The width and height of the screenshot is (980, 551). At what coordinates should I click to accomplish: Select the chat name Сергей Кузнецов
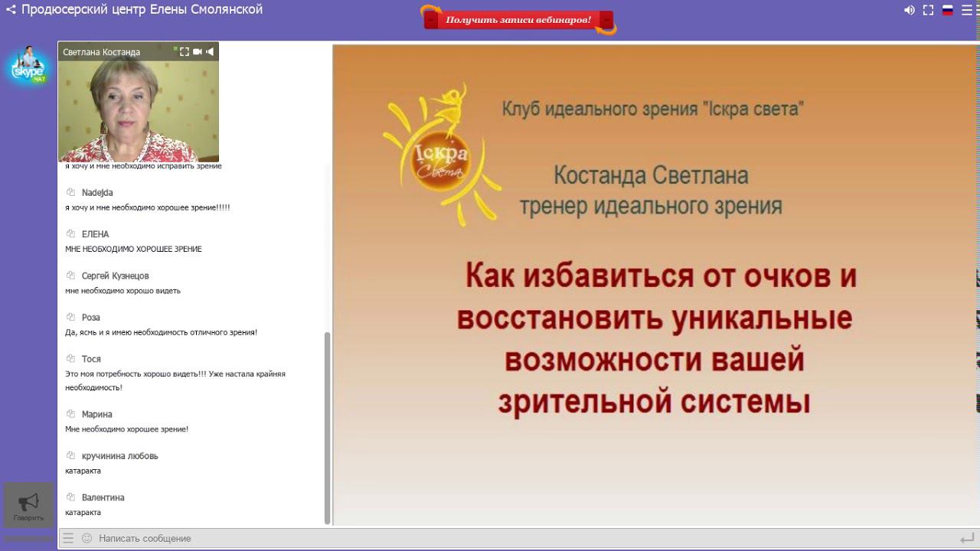click(116, 275)
